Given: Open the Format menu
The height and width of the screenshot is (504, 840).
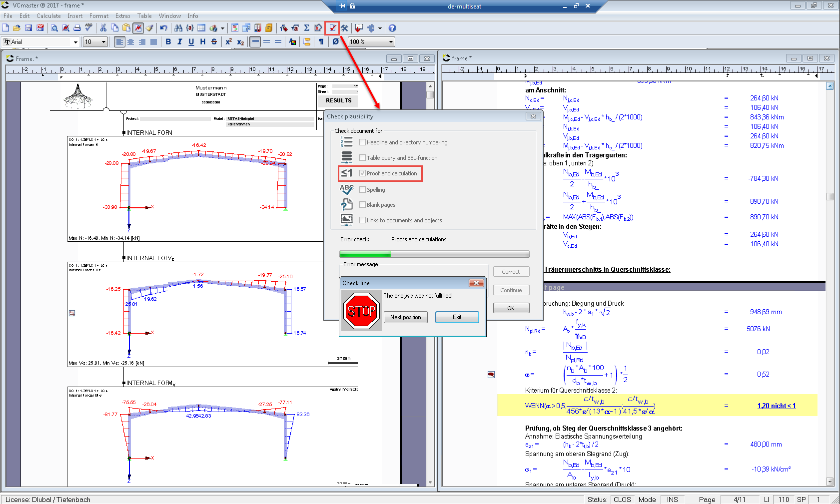Looking at the screenshot, I should (99, 16).
